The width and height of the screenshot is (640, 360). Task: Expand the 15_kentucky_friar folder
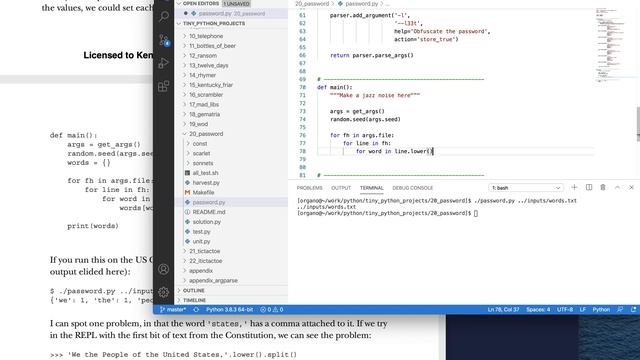[211, 85]
